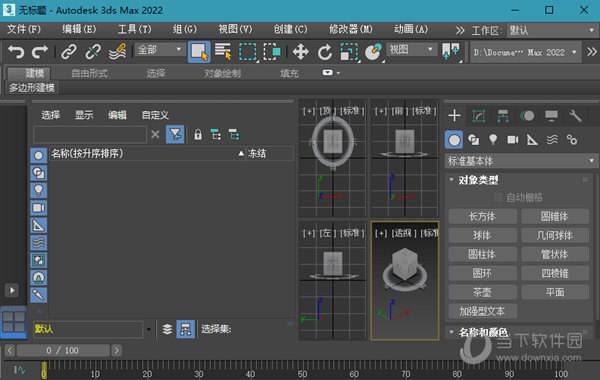Select Space Warps category in Create panel
Screen dimensions: 600x380
(x=552, y=140)
